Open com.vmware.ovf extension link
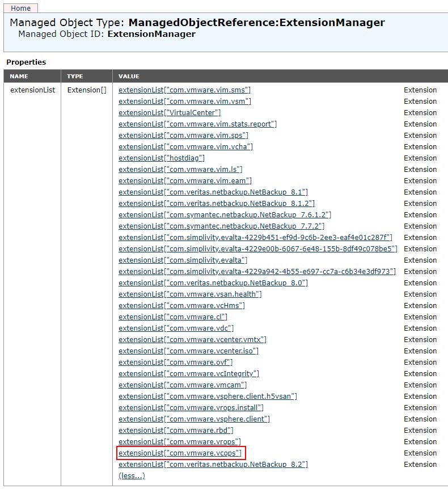This screenshot has height=489, width=448. pos(176,362)
